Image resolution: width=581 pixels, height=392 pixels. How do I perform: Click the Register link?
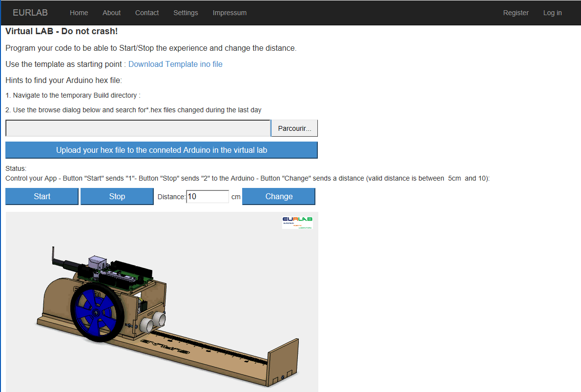(516, 13)
